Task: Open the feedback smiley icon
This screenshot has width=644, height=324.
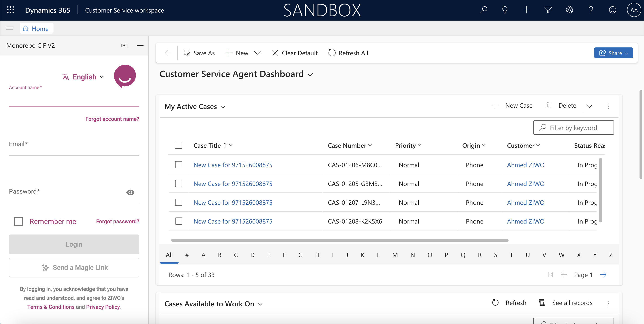Action: click(x=612, y=10)
